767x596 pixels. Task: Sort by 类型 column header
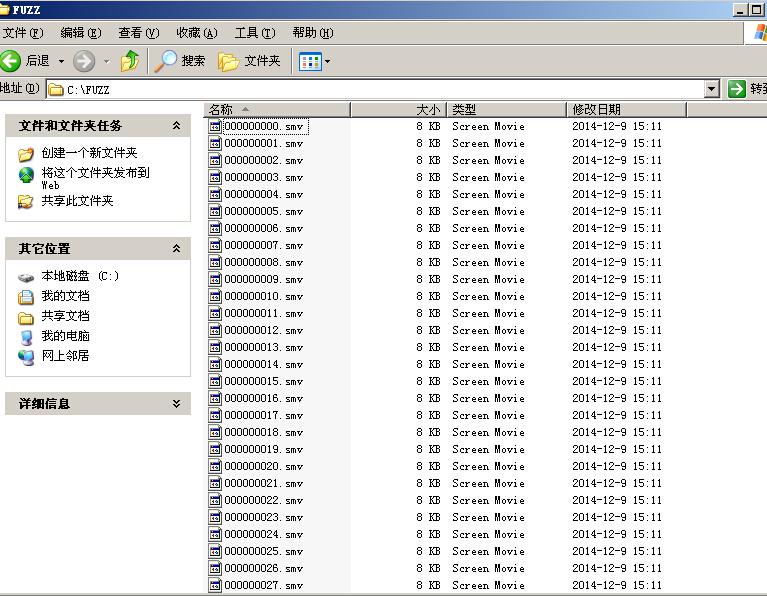506,110
